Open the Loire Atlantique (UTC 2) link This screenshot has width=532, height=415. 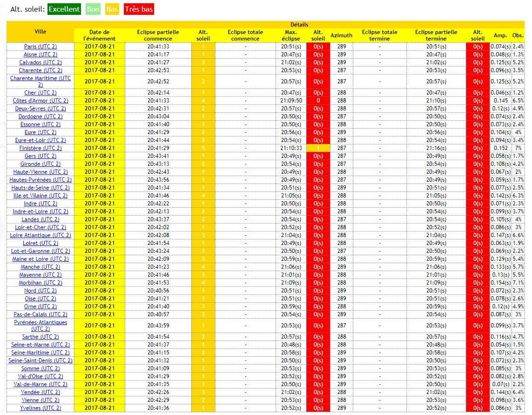pos(40,235)
